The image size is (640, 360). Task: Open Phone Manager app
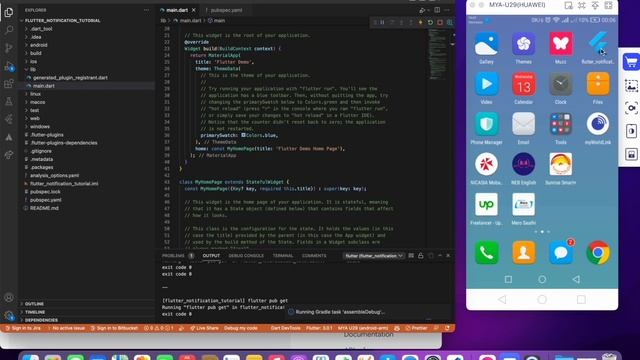(x=486, y=129)
